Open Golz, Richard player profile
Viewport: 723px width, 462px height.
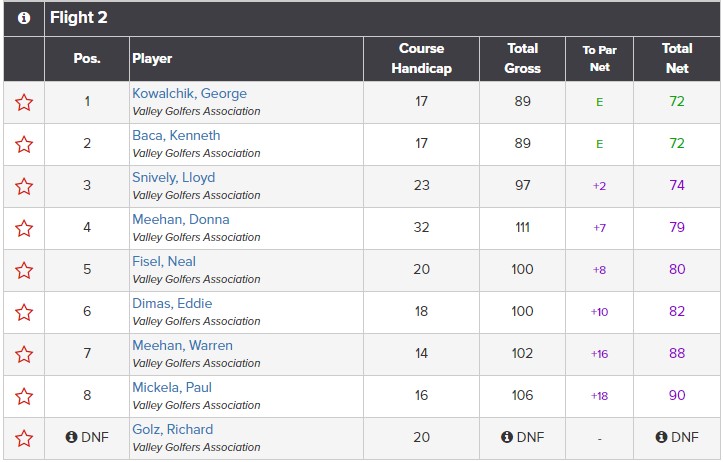pos(172,430)
